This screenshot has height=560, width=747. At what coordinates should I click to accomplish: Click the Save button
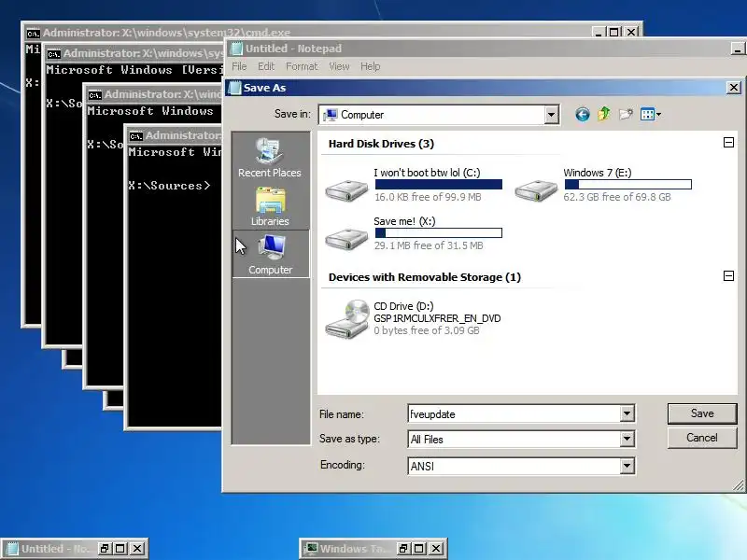(x=702, y=413)
